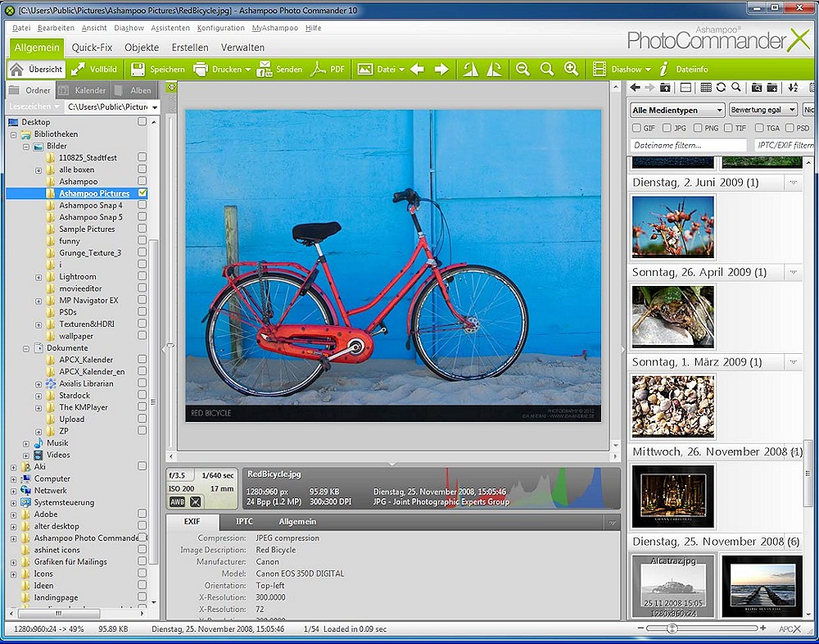
Task: Open the Konfiguration menu
Action: (x=220, y=28)
